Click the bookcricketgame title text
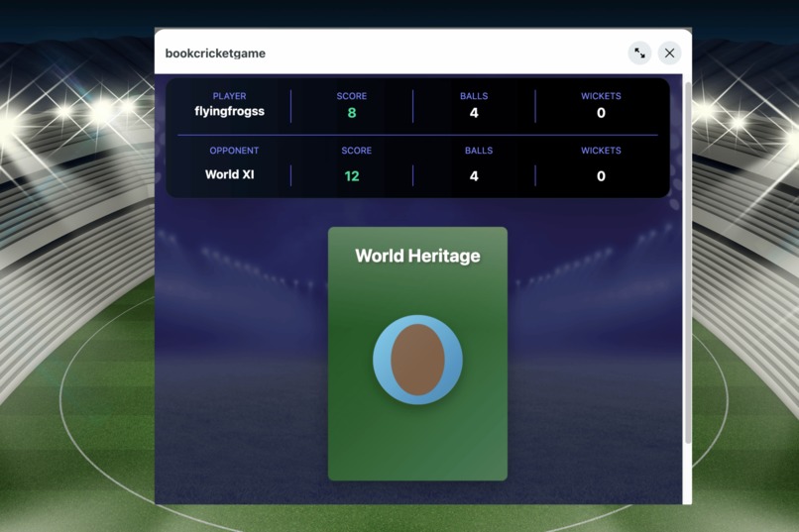Viewport: 799px width, 532px height. point(215,53)
